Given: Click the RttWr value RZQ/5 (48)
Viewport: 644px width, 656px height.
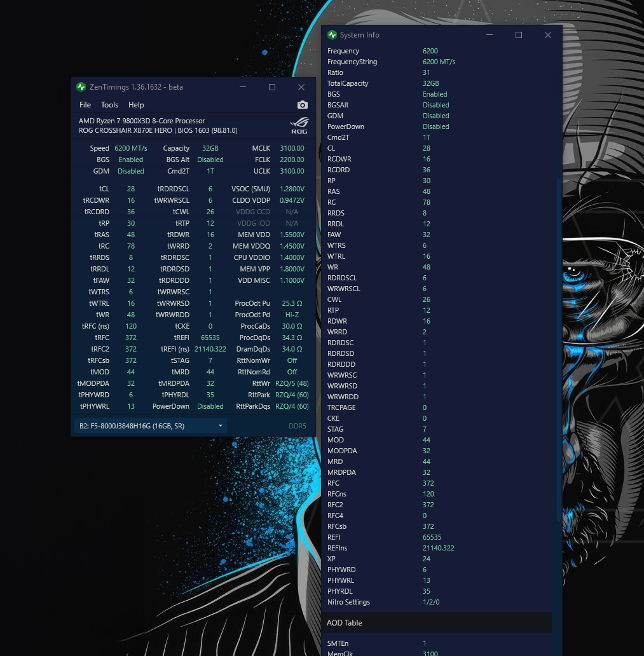Looking at the screenshot, I should tap(292, 383).
